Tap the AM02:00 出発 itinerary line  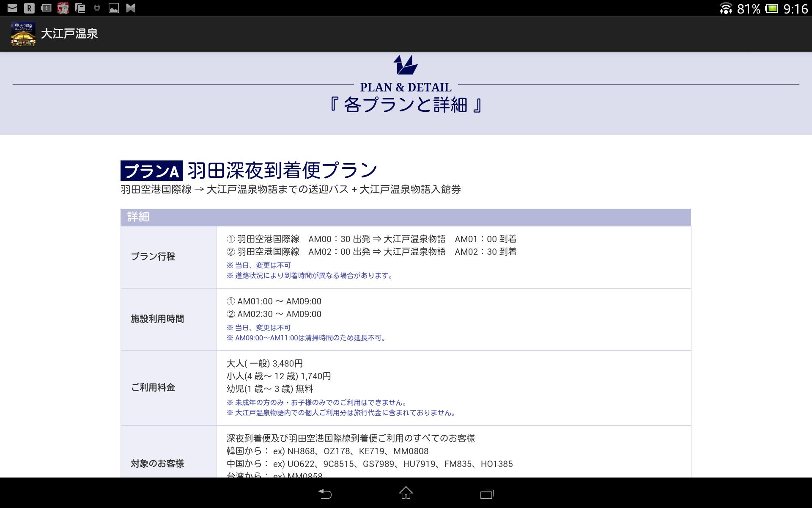371,251
